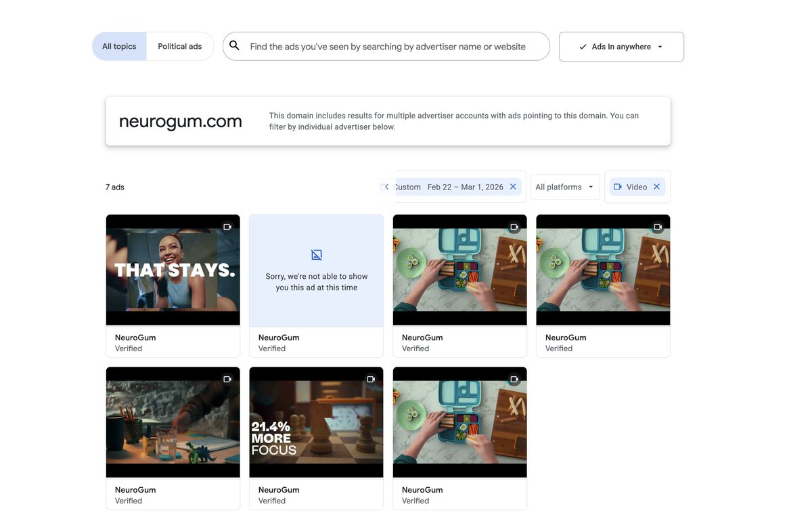This screenshot has width=812, height=521.
Task: Click the All platforms dropdown arrow
Action: click(x=591, y=187)
